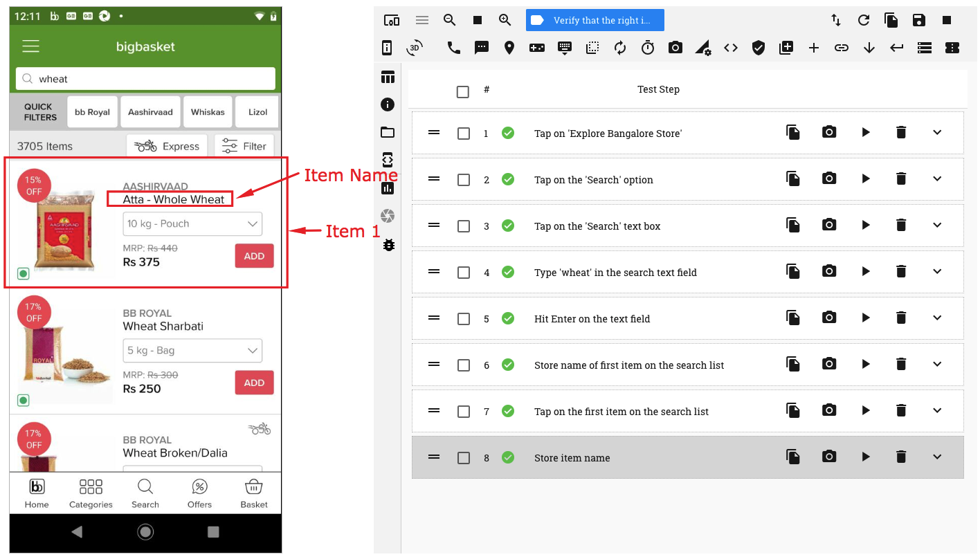Click the shield verification icon

tap(759, 48)
